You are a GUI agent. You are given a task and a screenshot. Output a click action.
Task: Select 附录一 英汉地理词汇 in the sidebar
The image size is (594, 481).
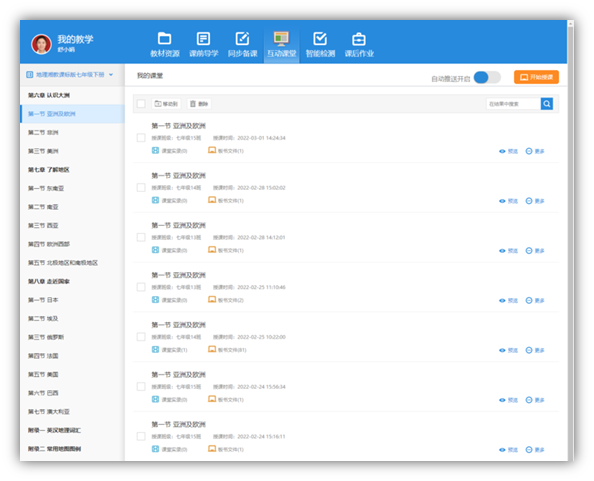tap(72, 430)
